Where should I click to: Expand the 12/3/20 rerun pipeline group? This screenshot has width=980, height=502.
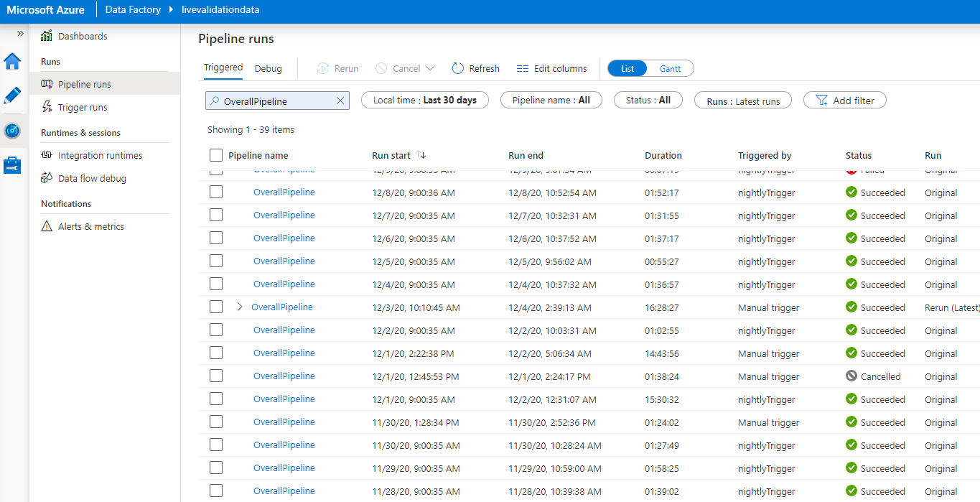(240, 307)
